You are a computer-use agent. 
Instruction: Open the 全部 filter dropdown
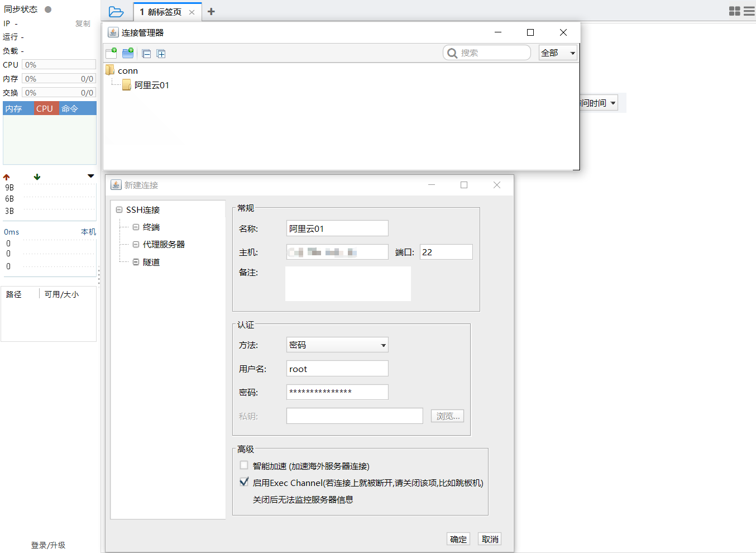click(x=558, y=53)
